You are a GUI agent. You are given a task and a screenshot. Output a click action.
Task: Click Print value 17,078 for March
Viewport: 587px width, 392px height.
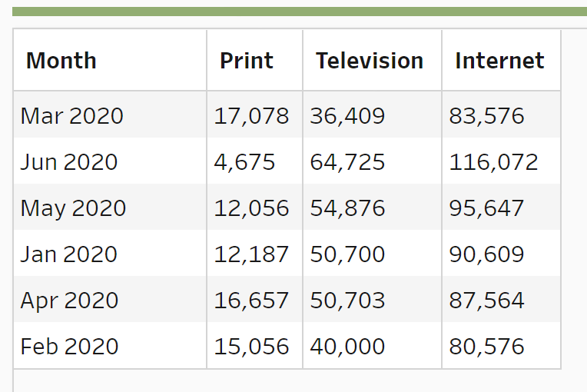pos(252,116)
